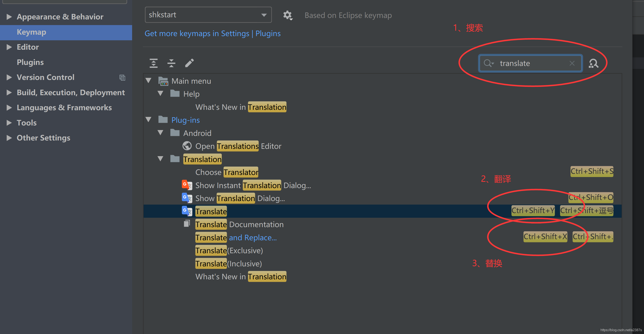644x334 pixels.
Task: Select Translate Documentation action
Action: (239, 224)
